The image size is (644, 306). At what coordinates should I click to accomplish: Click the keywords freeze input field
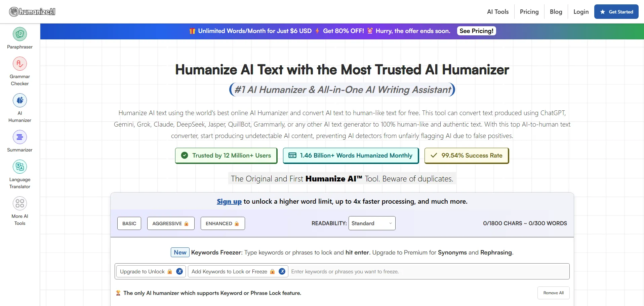click(427, 271)
